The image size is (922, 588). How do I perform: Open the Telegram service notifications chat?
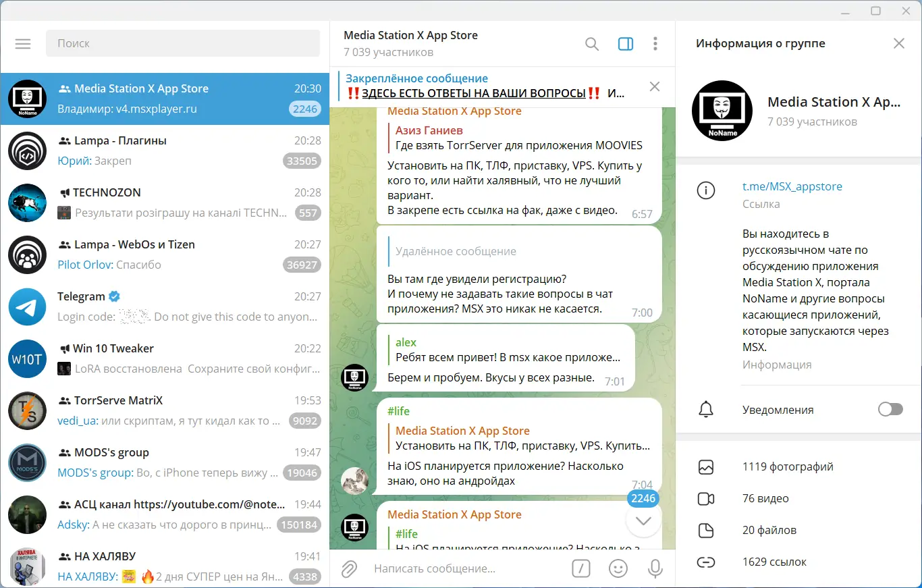[x=162, y=306]
